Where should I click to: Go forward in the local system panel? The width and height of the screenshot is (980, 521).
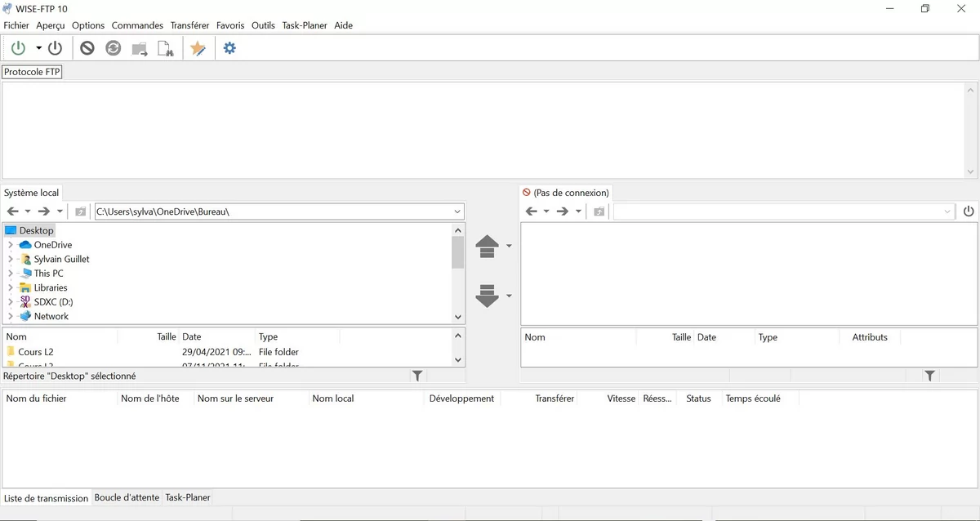(x=44, y=212)
